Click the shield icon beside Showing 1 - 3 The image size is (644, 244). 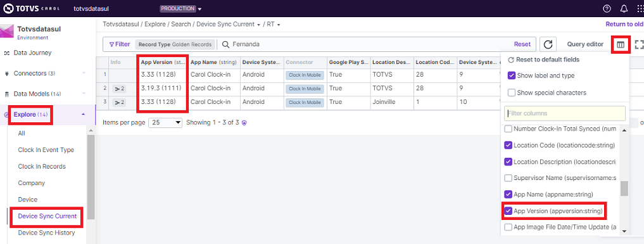(244, 122)
